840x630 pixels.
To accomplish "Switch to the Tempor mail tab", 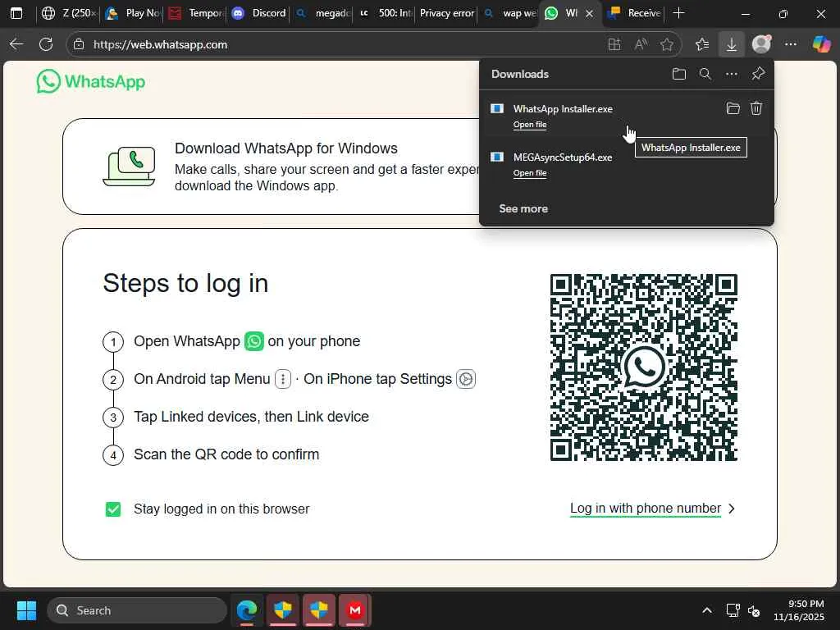I will click(197, 13).
